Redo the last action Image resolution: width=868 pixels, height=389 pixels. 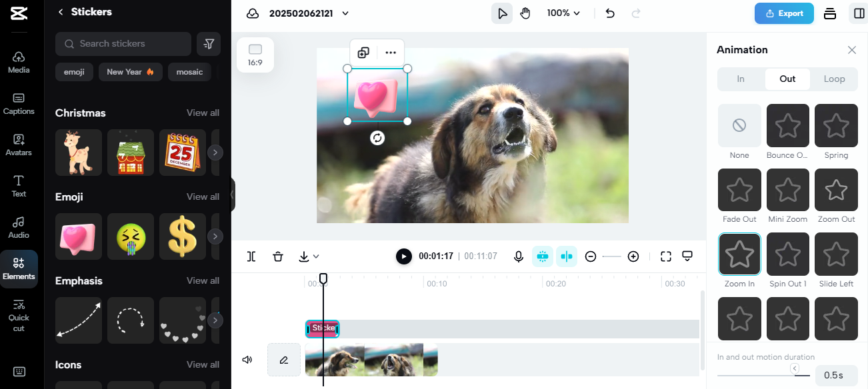(x=635, y=13)
